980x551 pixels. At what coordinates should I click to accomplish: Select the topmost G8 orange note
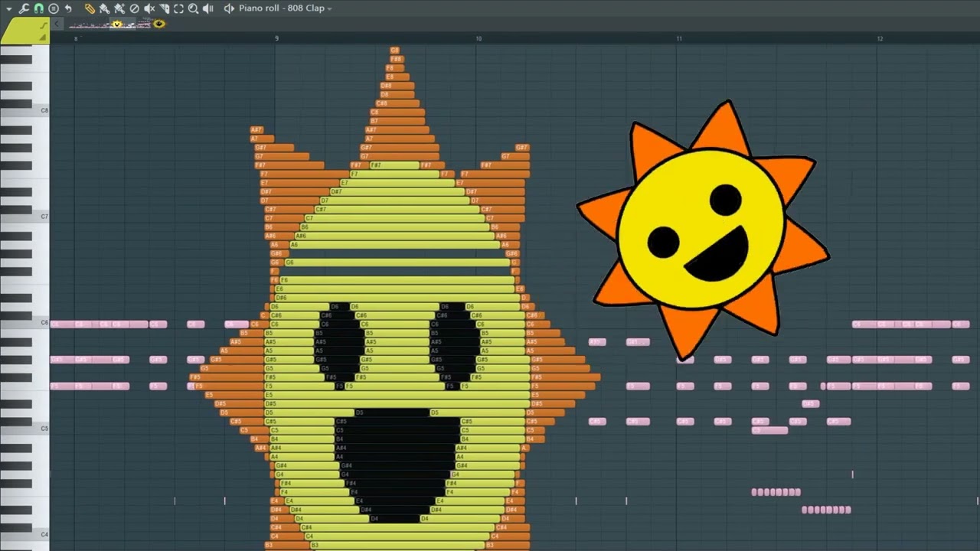coord(395,51)
